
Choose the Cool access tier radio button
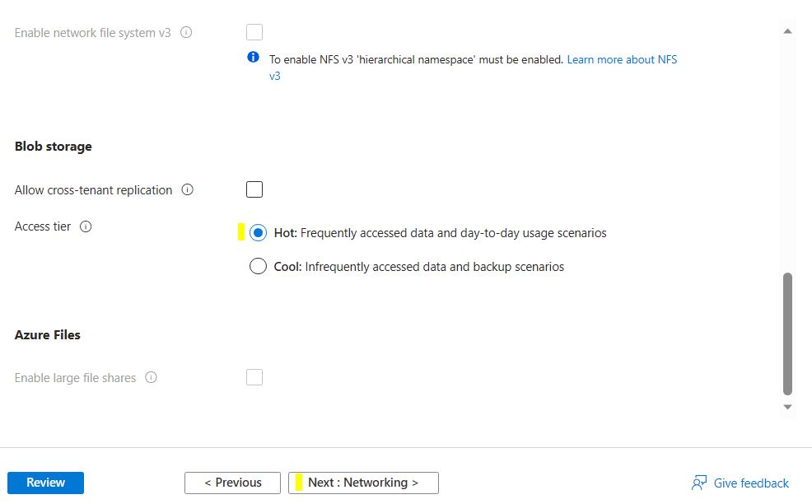[258, 267]
